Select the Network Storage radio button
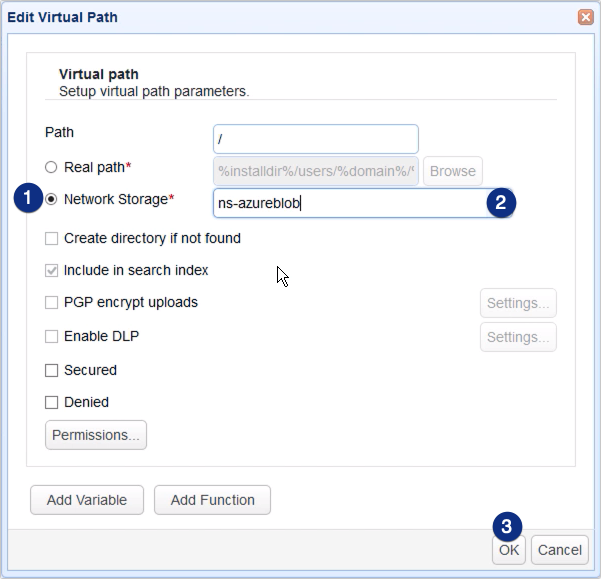The height and width of the screenshot is (579, 601). (x=51, y=199)
